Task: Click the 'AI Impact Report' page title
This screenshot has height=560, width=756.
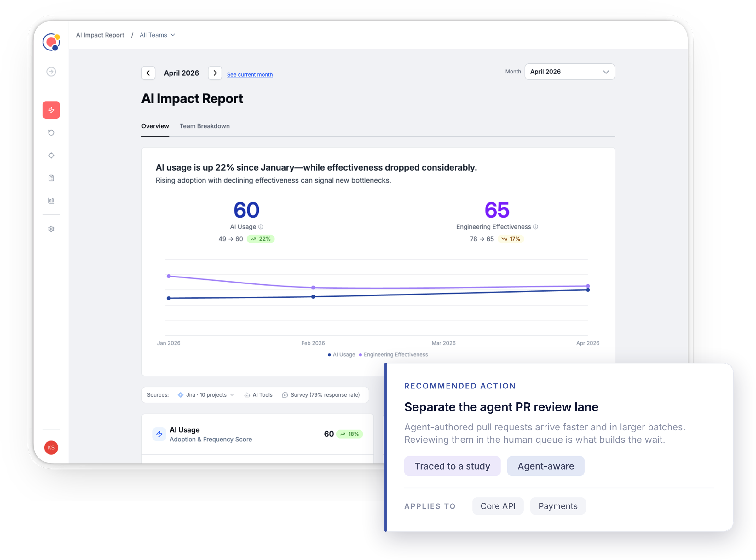Action: [x=192, y=99]
